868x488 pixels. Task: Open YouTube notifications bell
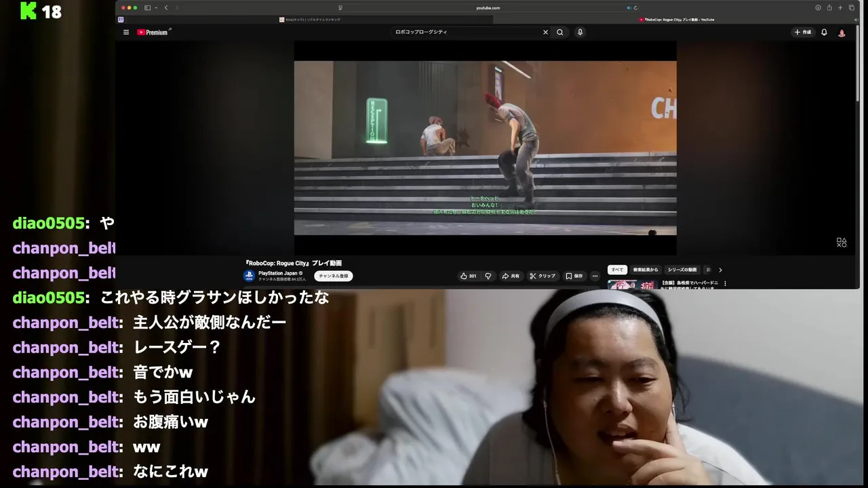824,32
